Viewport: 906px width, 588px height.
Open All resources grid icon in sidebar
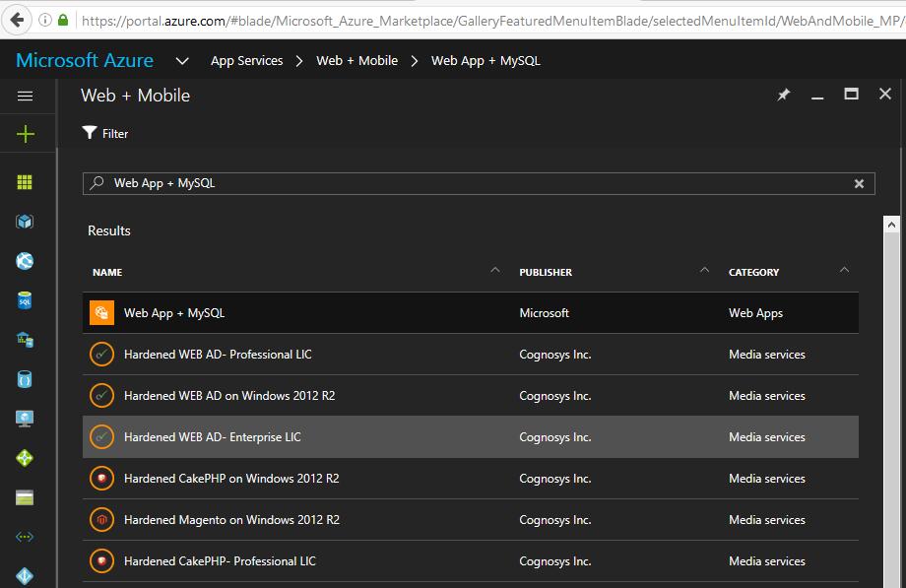pos(25,182)
